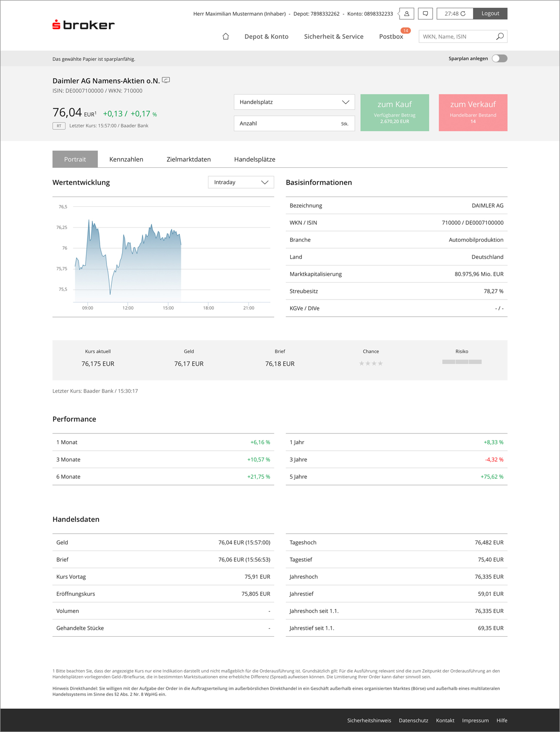Refresh the 27:48 session timer
560x732 pixels.
pos(463,14)
